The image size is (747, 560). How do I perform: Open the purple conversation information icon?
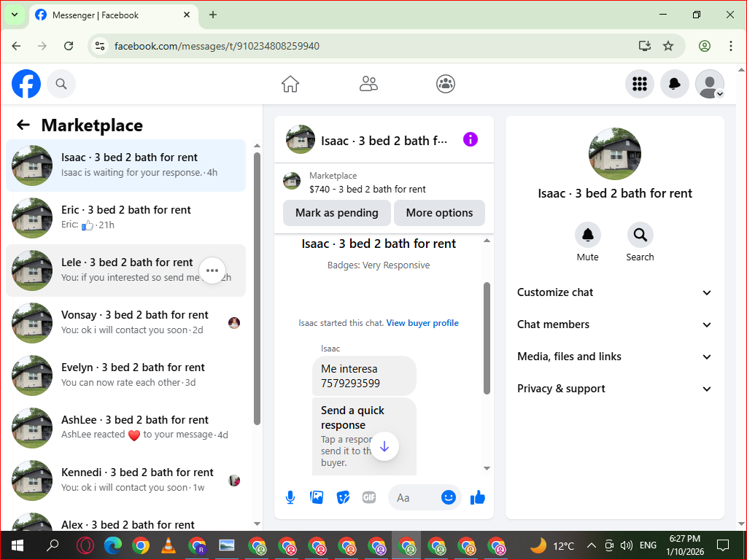(471, 139)
